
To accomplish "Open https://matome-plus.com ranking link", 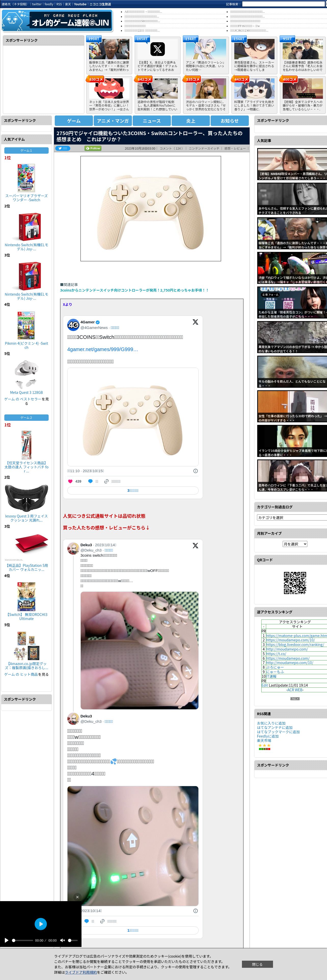I will tap(296, 636).
